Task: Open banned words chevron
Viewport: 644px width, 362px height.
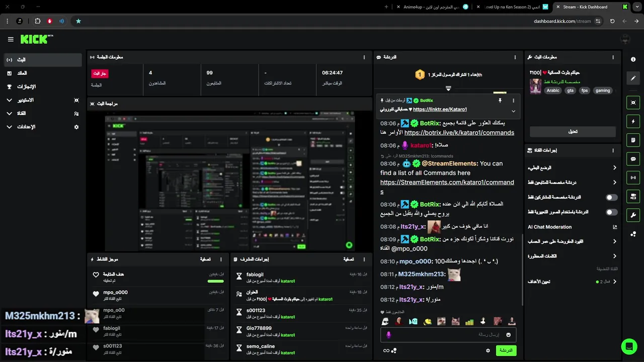Action: coord(614,256)
